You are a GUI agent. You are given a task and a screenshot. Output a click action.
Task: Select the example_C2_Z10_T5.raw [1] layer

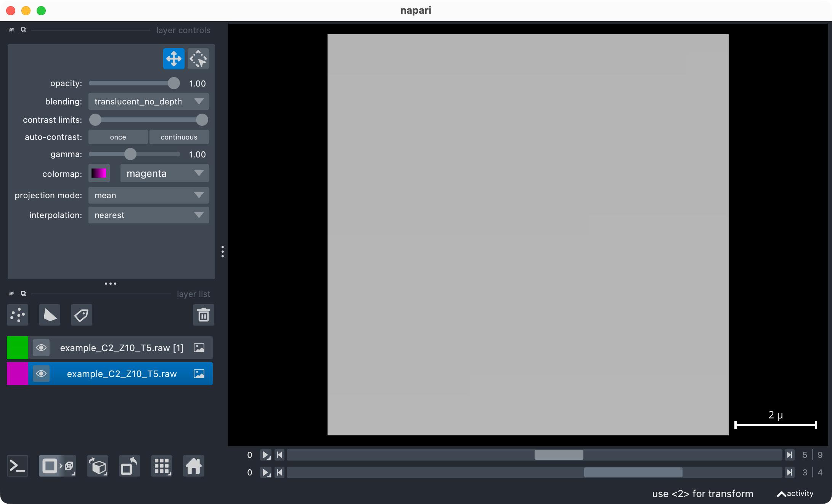[x=110, y=348]
